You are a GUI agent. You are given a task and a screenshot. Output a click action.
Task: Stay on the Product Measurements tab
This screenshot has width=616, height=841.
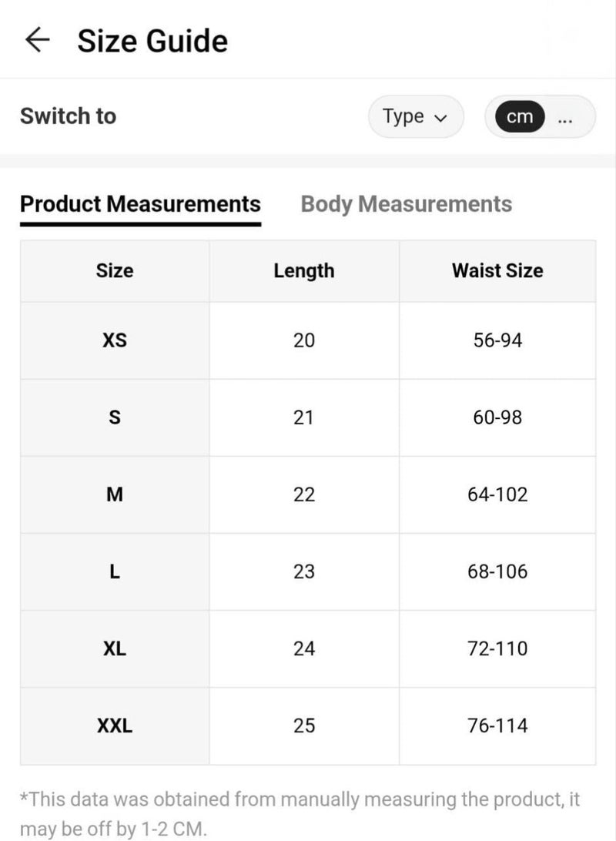140,204
